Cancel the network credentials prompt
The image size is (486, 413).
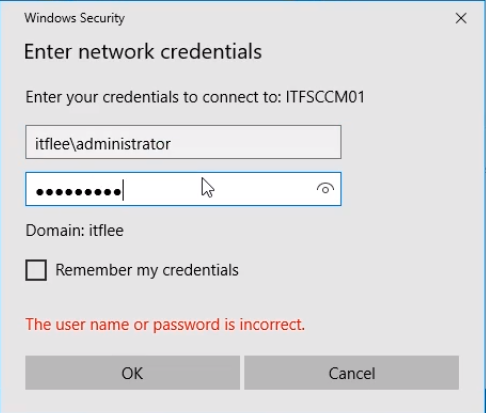(x=352, y=373)
